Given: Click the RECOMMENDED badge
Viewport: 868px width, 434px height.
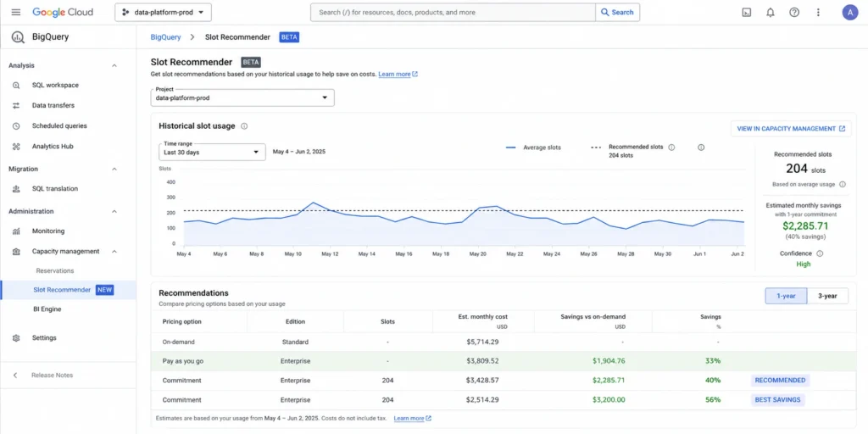Looking at the screenshot, I should pos(780,381).
